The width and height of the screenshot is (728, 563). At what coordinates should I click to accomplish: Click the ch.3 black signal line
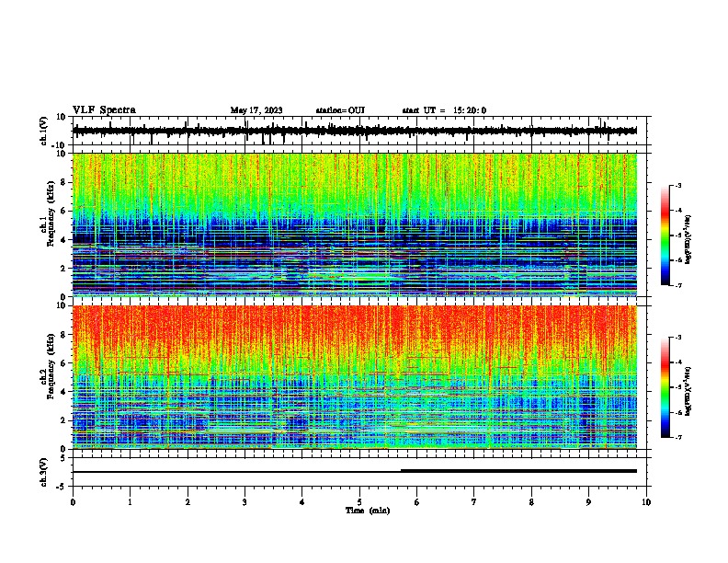[355, 471]
